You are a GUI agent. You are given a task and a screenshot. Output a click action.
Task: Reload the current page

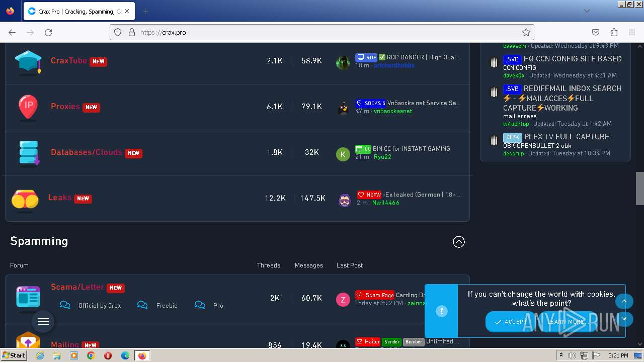tap(48, 32)
